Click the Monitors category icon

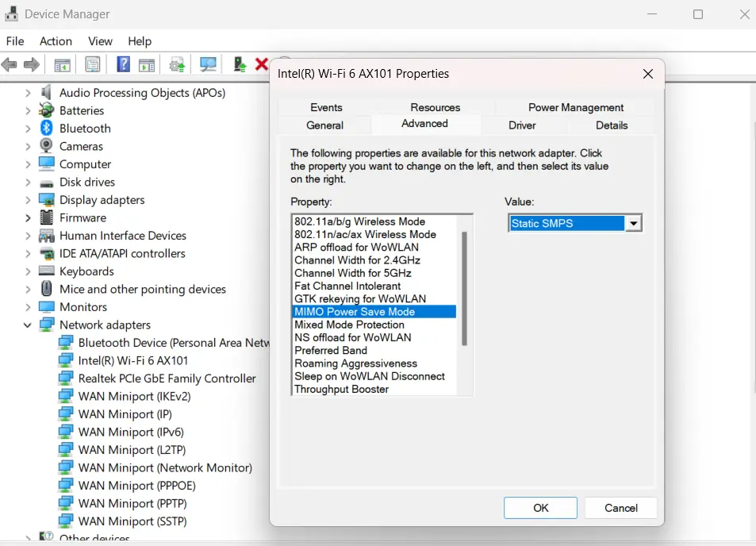click(x=46, y=306)
